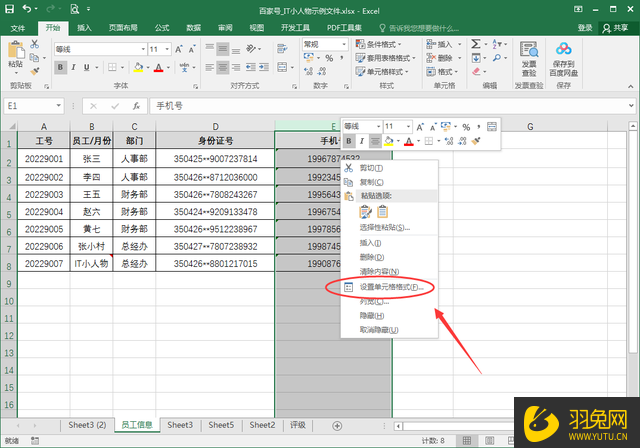Viewport: 640px width, 448px height.
Task: Expand the formula bar with its chevron
Action: [631, 106]
